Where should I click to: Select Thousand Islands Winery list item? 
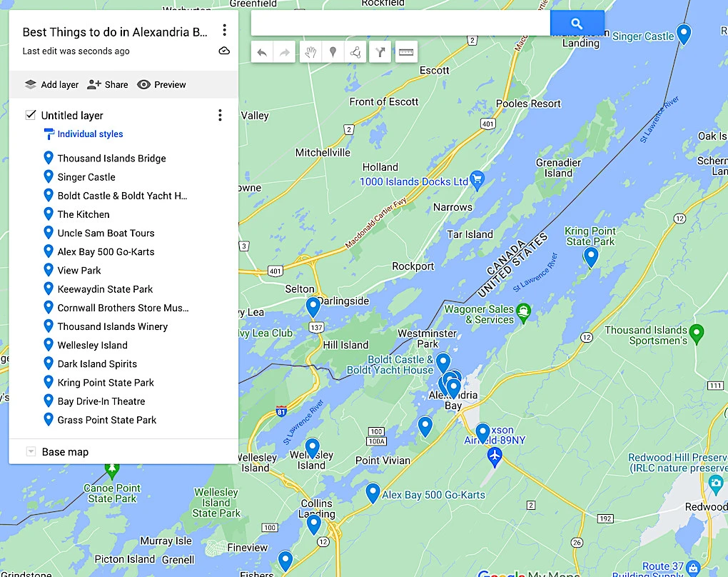112,326
